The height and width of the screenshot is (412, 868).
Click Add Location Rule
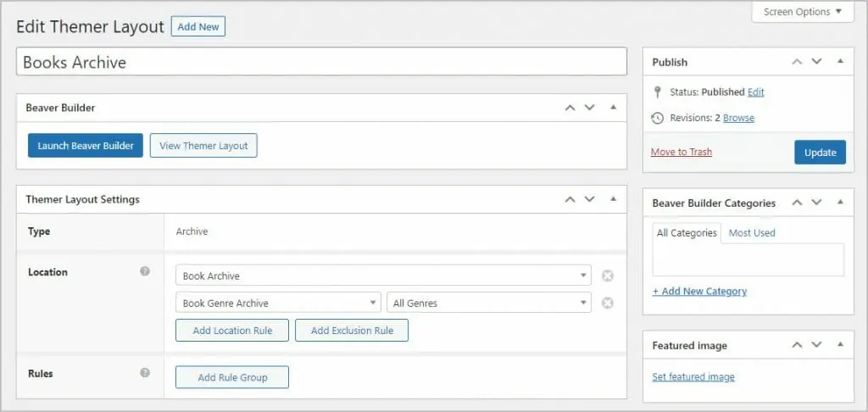pyautogui.click(x=232, y=331)
